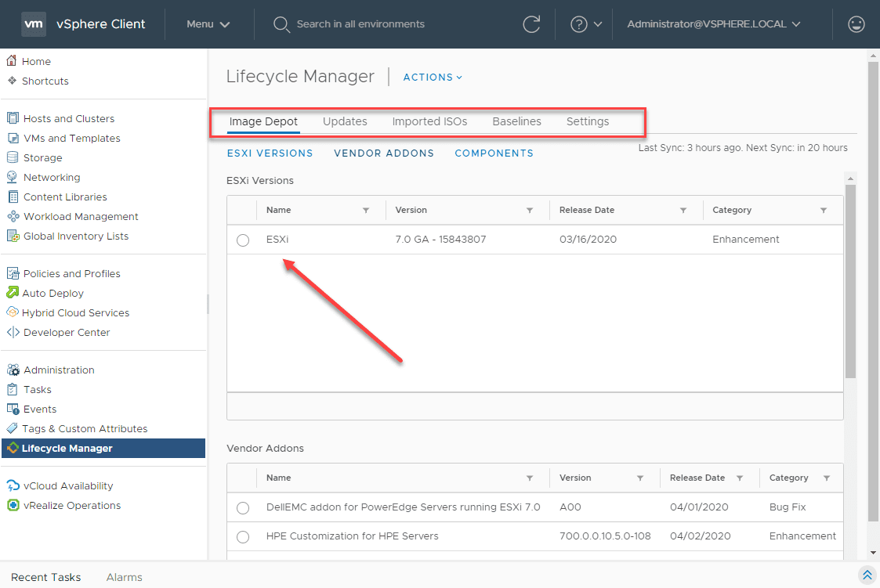The width and height of the screenshot is (880, 588).
Task: Click the Networking globe icon
Action: coord(13,177)
